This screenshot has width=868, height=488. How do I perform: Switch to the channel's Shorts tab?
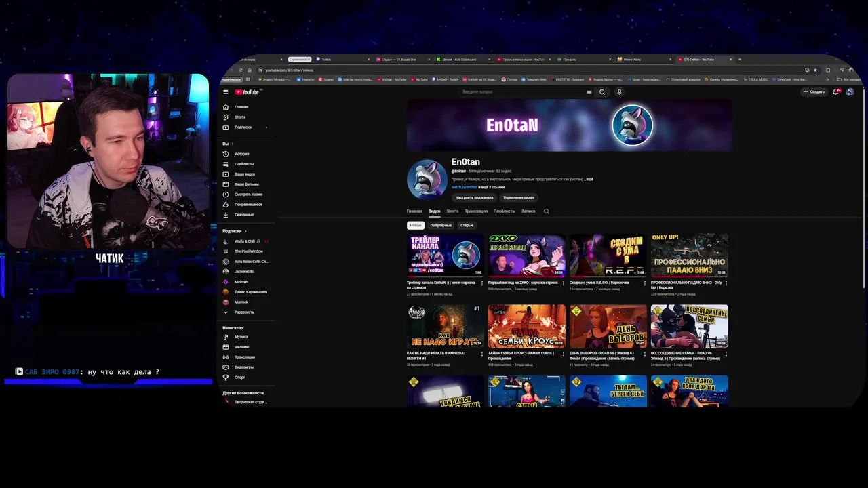point(452,211)
